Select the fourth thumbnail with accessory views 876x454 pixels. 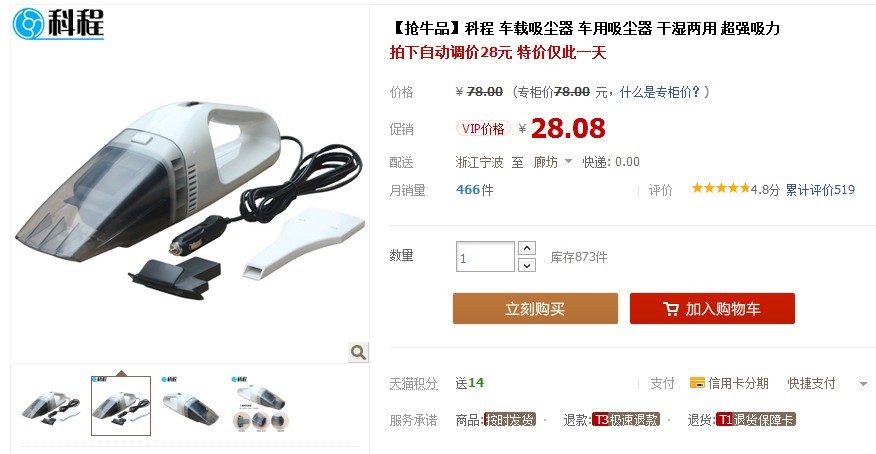[261, 405]
